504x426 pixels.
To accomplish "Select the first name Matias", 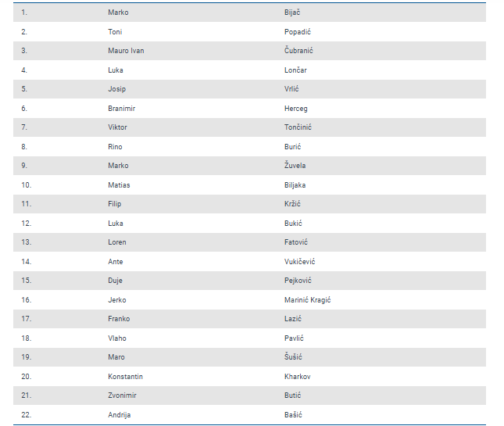I will coord(119,185).
